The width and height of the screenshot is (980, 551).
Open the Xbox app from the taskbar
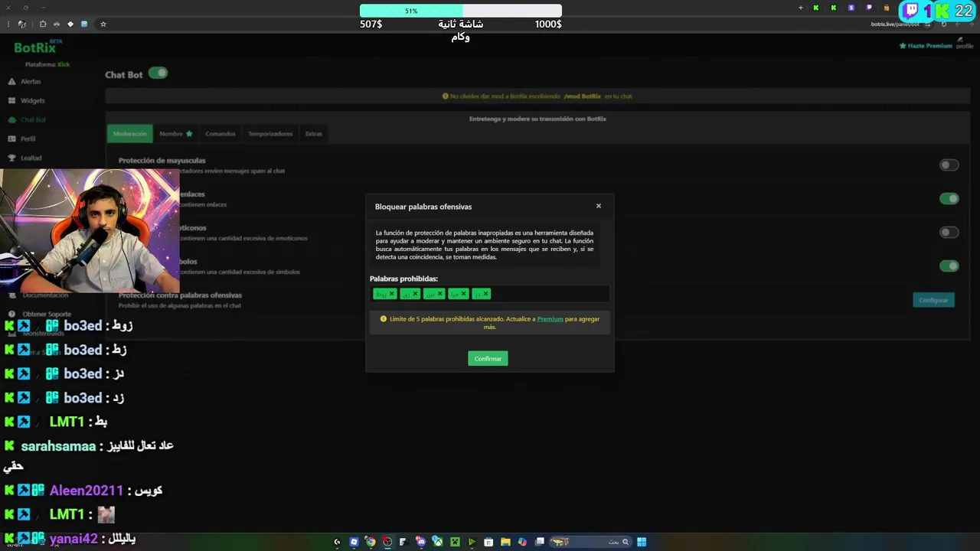click(x=438, y=542)
